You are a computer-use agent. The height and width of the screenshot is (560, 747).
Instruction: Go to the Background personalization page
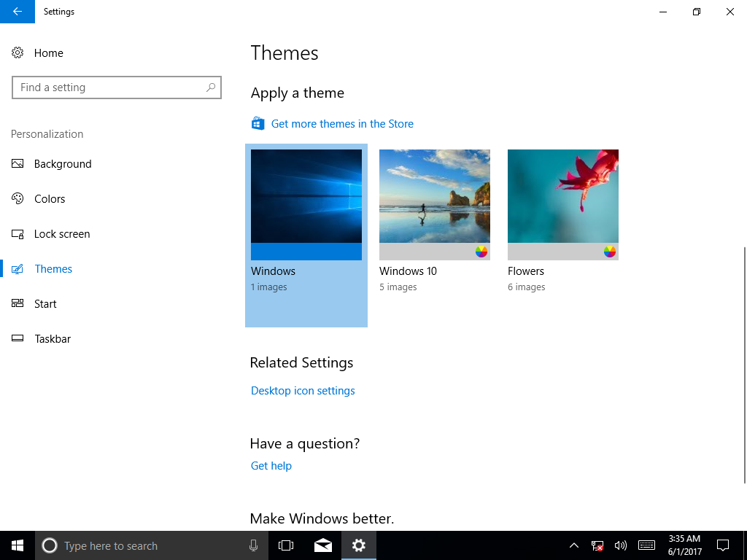pos(63,164)
